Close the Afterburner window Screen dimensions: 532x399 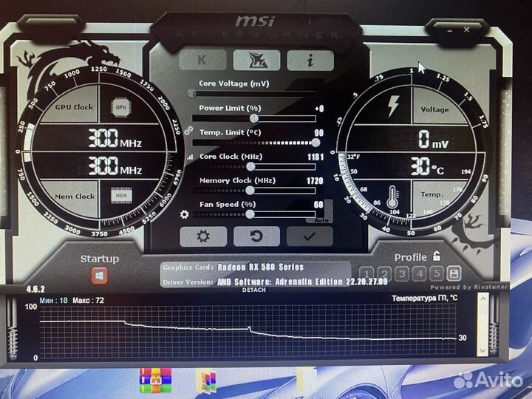(466, 30)
